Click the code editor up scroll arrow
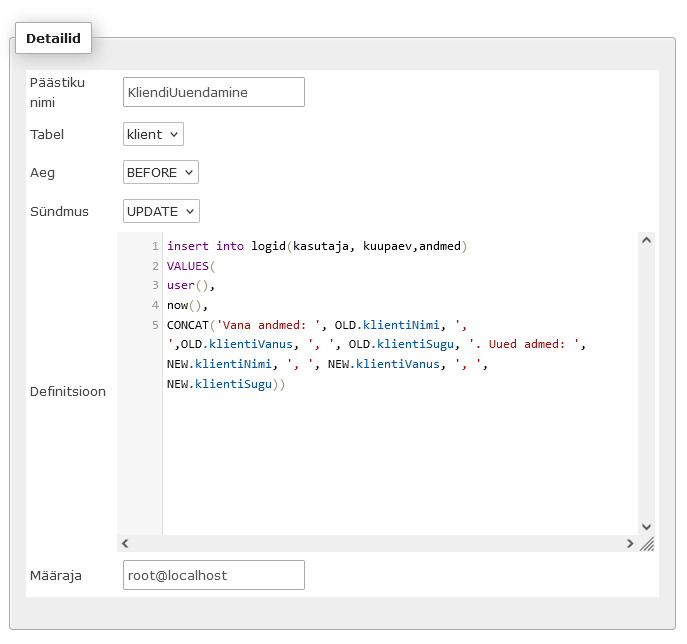This screenshot has width=687, height=644. [x=646, y=240]
